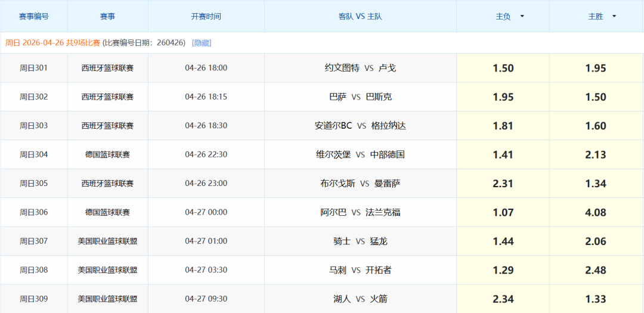This screenshot has height=313, width=644.
Task: Click the 马刺 VS 开拓者 matchup
Action: click(x=360, y=270)
